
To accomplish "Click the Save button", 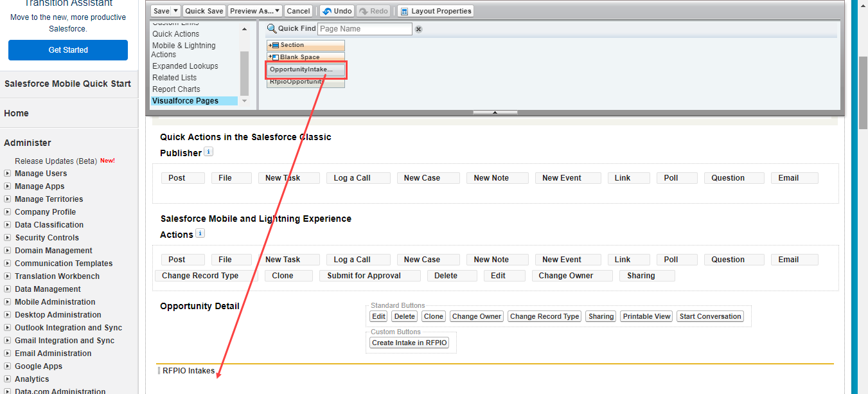I will (161, 11).
